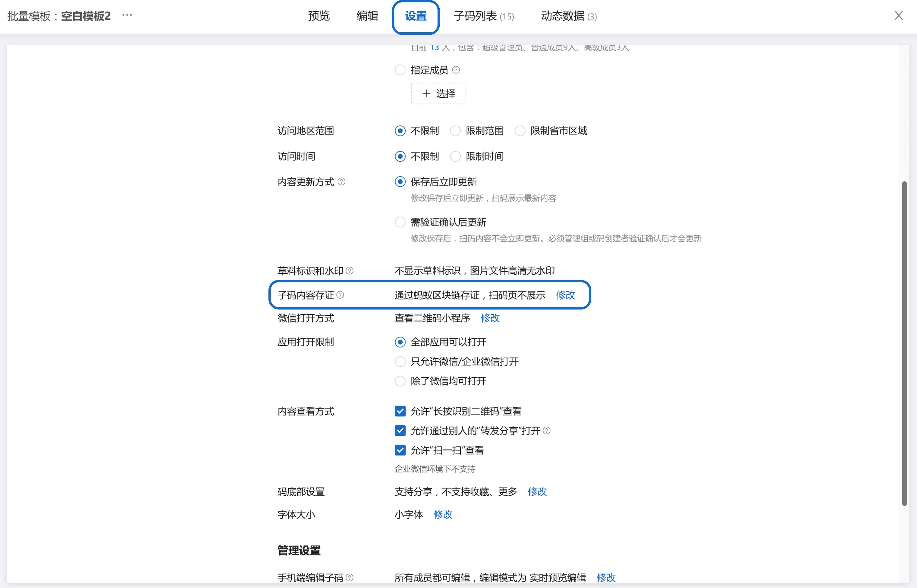Click 修改 link for 字体大小
This screenshot has width=917, height=588.
point(443,514)
